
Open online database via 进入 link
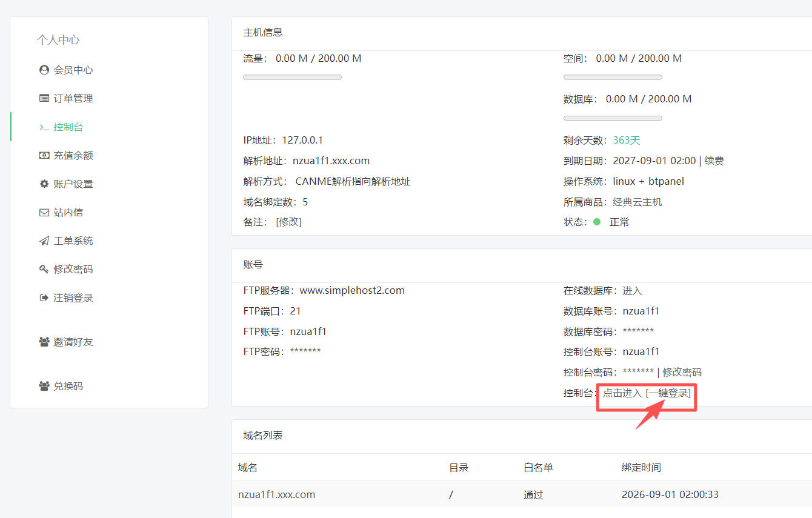[632, 291]
